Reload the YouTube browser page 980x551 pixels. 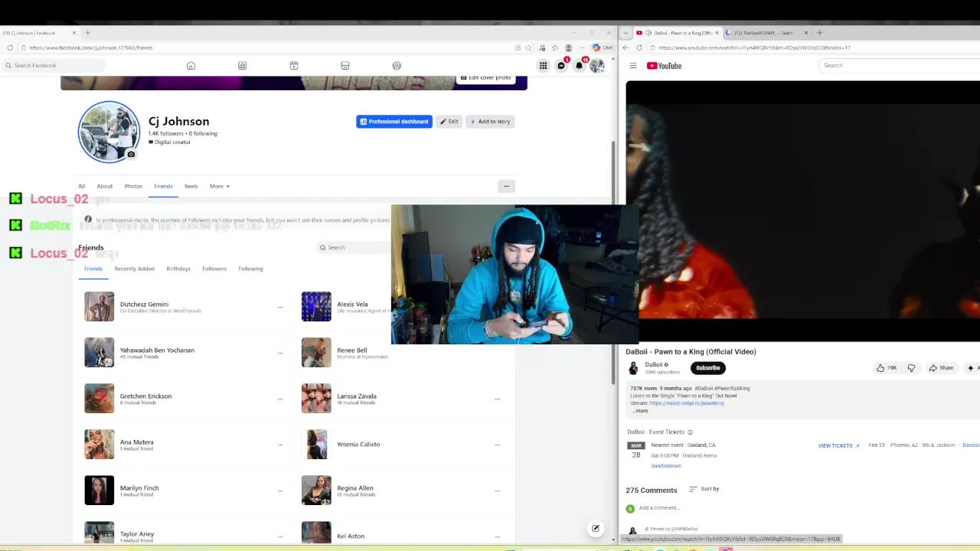coord(639,47)
